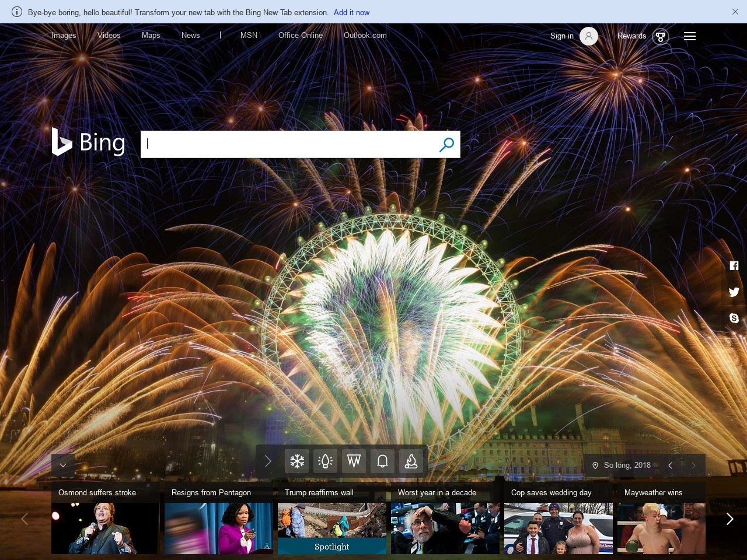Expand the hotspot icons arrow

tap(268, 461)
